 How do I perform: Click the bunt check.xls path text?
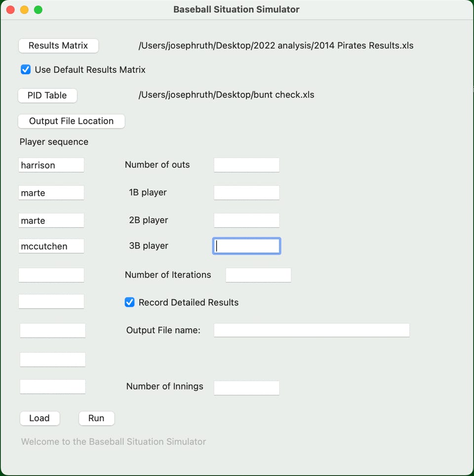pos(226,95)
